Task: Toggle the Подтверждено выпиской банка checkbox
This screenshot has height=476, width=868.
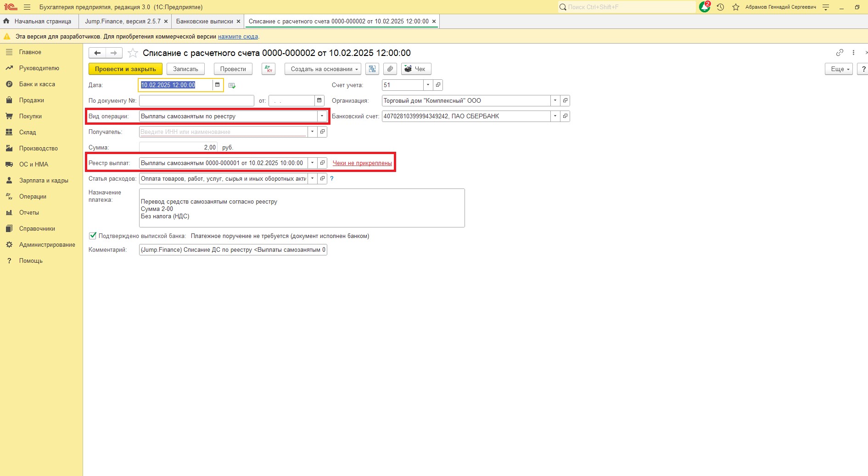Action: click(x=93, y=236)
